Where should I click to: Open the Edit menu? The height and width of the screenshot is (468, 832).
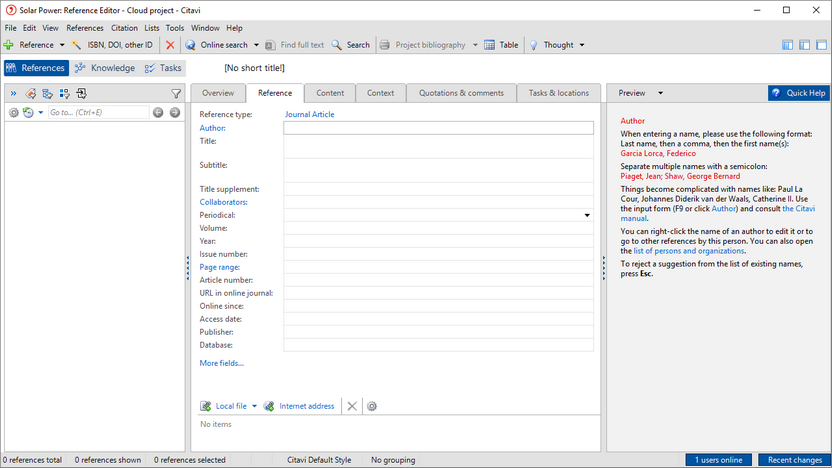(29, 28)
